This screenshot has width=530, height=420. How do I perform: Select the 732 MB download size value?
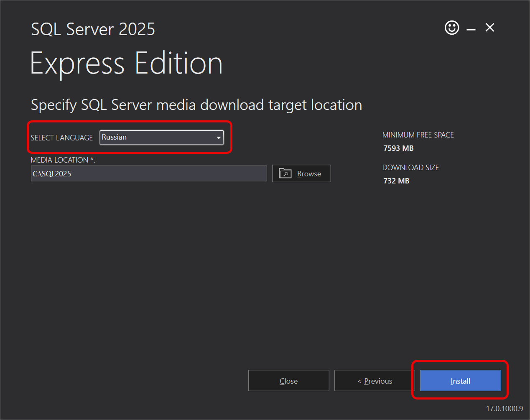pyautogui.click(x=396, y=181)
